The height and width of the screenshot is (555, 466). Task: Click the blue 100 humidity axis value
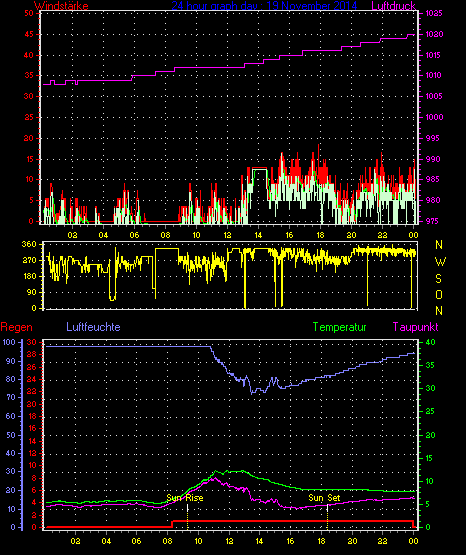coord(9,342)
